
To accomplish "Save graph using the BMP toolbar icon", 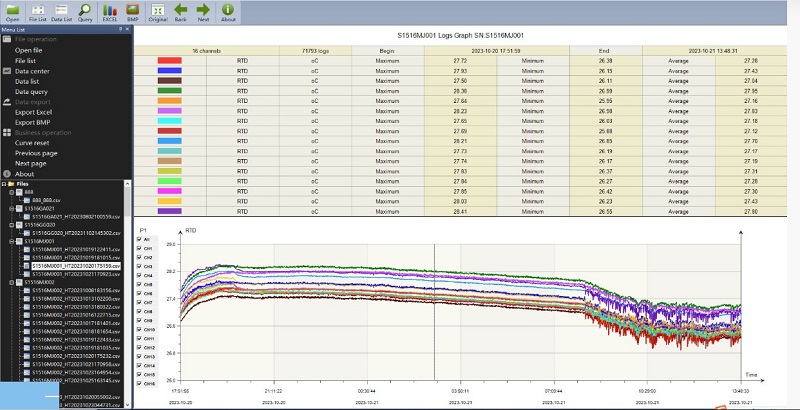I will click(x=132, y=10).
